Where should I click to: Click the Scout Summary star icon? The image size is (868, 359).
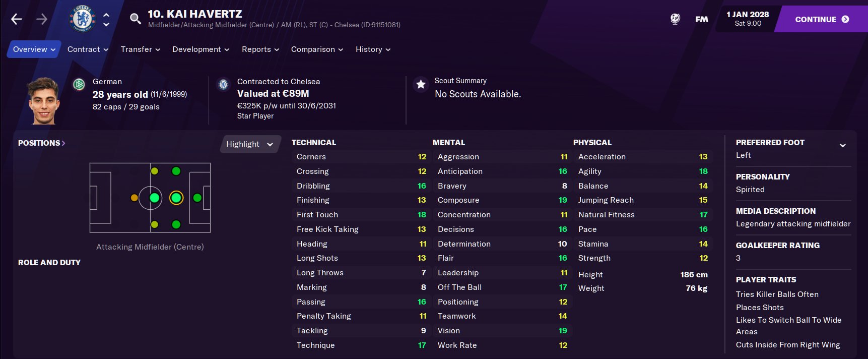click(x=421, y=84)
